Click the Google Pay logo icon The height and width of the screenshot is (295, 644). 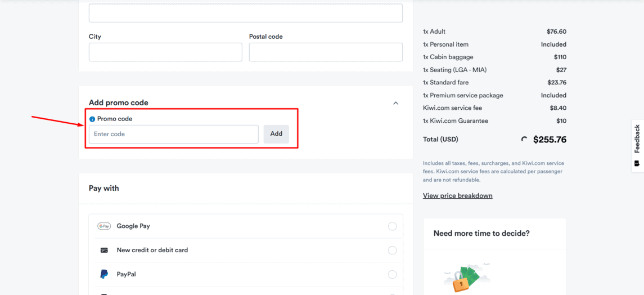point(104,226)
